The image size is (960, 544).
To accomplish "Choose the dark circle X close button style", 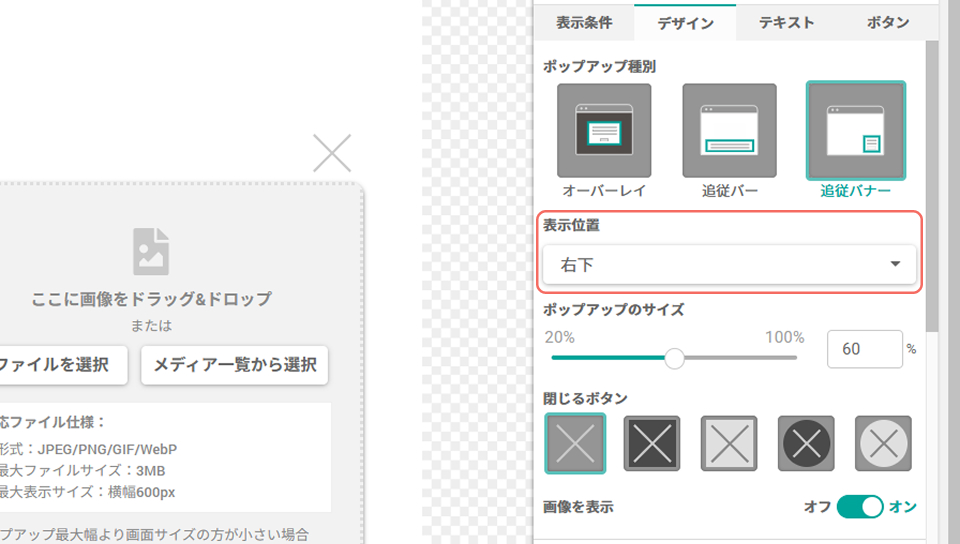I will [806, 444].
